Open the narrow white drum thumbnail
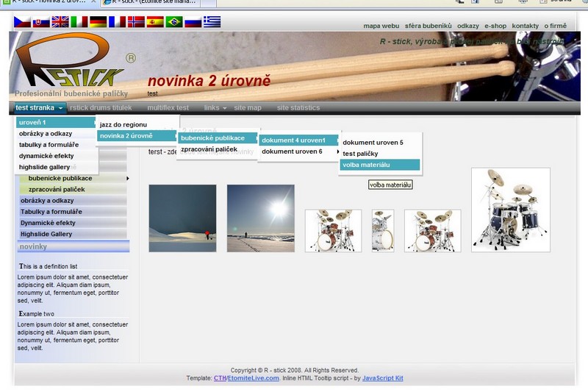588x392 pixels. click(x=383, y=231)
